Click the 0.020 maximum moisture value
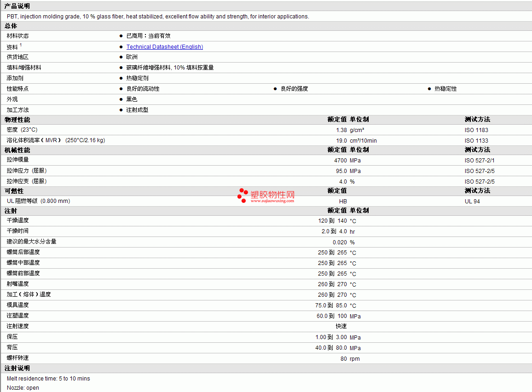The height and width of the screenshot is (392, 532). tap(340, 242)
